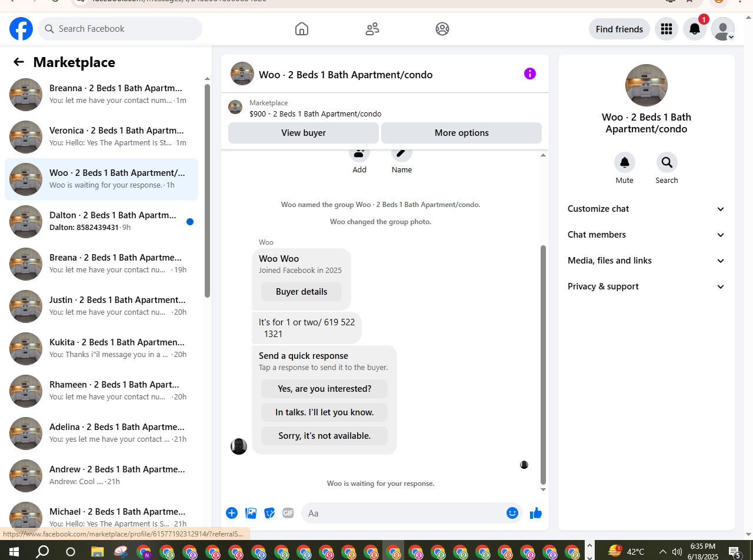Click the sender's dark avatar beside quick responses
Screen dimensions: 753x560
tap(239, 446)
